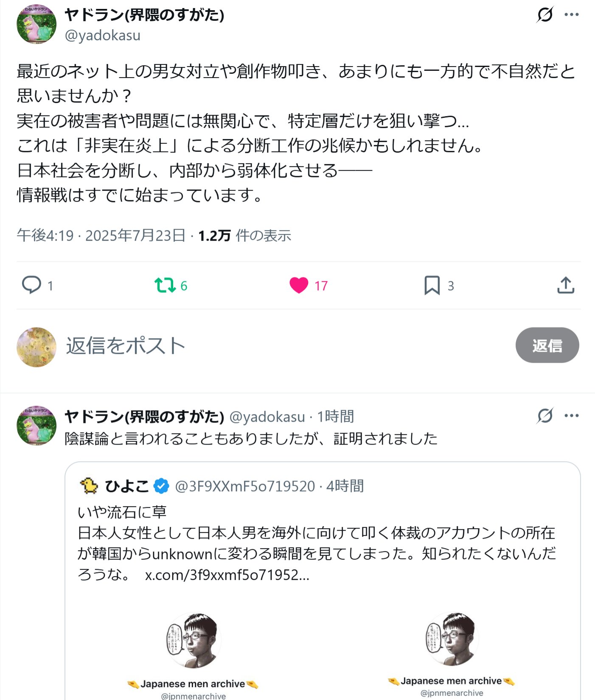Click right Japanese men archive profile picture
Screen dimensions: 595x700
coord(452,639)
